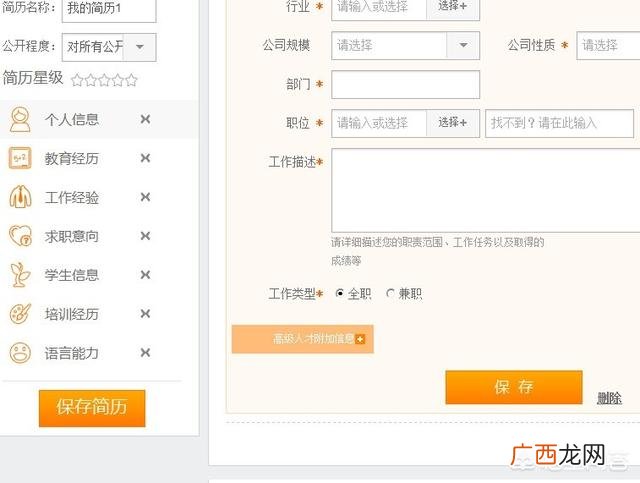Remove the 学生信息 section with its X
The width and height of the screenshot is (640, 483).
point(145,274)
